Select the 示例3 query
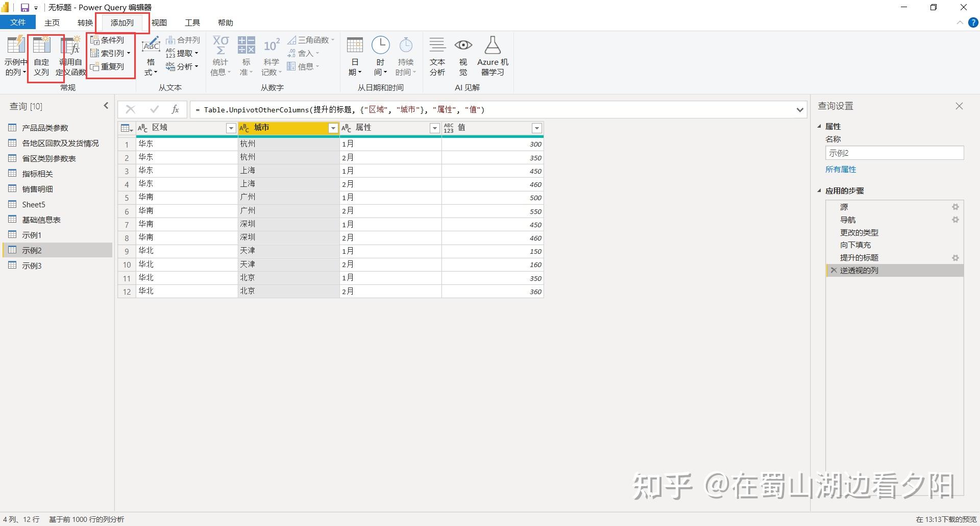The height and width of the screenshot is (526, 980). click(57, 266)
